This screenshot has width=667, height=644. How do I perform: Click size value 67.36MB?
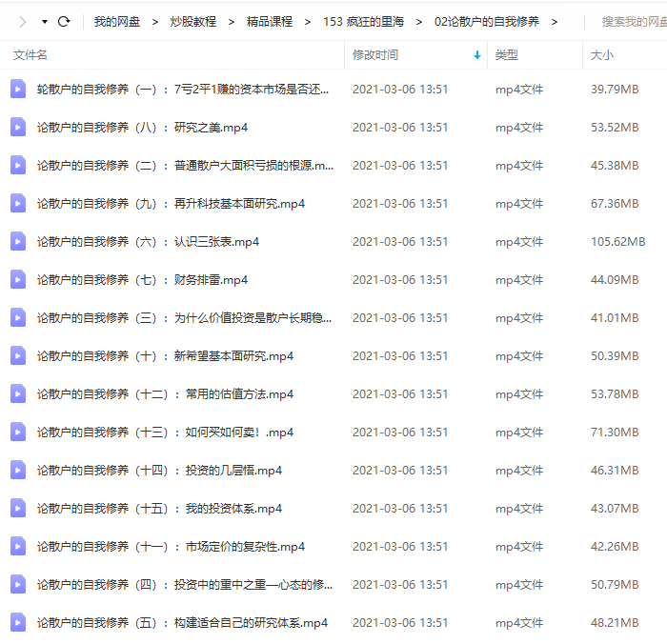click(615, 204)
